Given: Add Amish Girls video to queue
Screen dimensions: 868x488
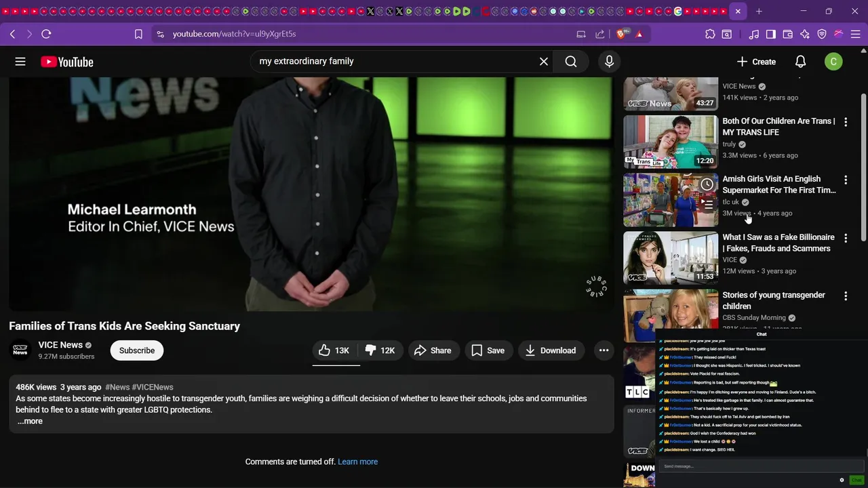Looking at the screenshot, I should point(707,203).
